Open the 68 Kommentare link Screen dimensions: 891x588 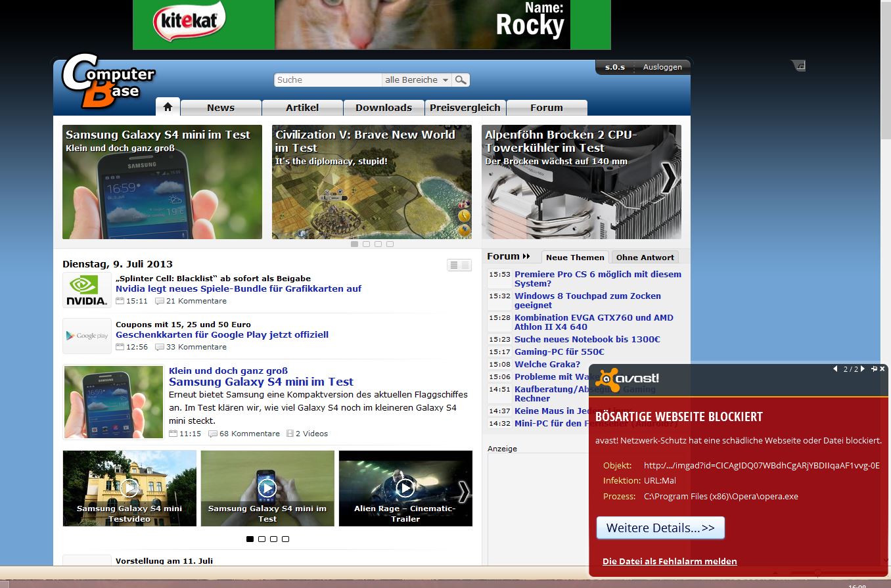click(x=249, y=434)
